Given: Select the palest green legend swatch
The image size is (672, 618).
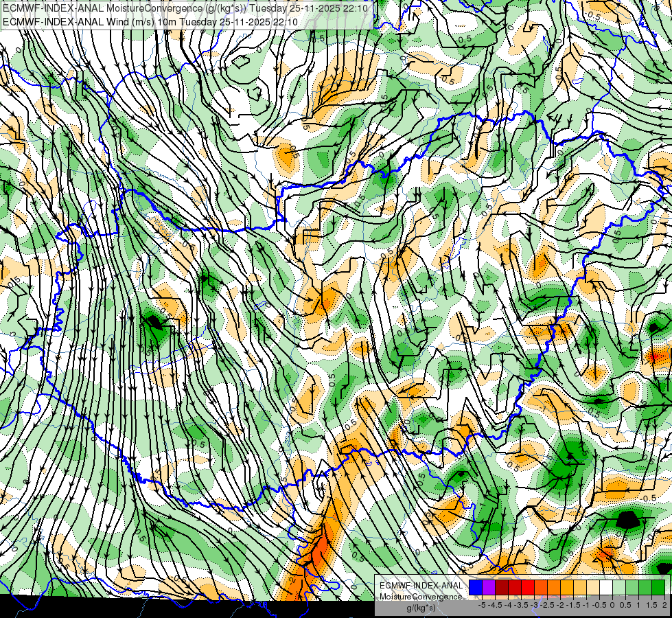Looking at the screenshot, I should (x=619, y=587).
